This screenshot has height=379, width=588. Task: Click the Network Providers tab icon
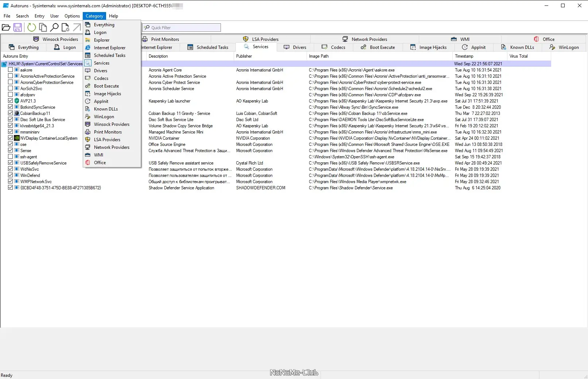345,39
